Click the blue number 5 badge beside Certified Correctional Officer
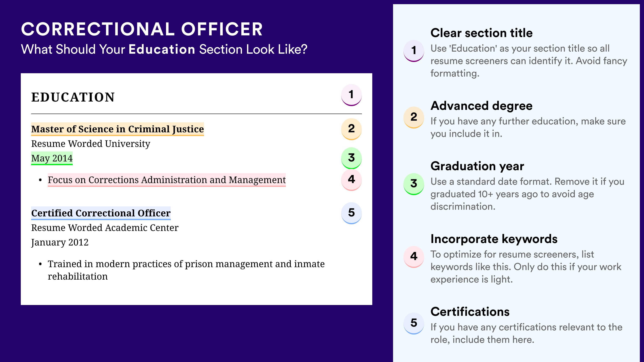 tap(351, 213)
